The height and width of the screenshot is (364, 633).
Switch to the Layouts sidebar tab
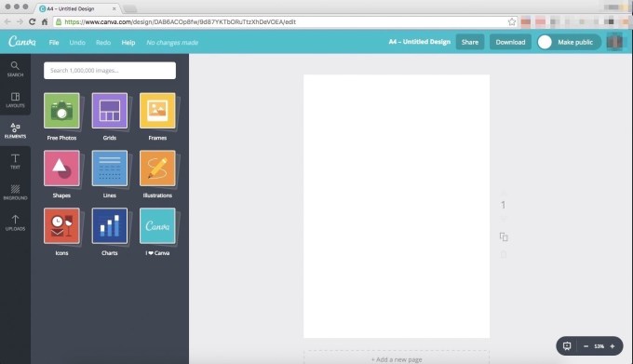point(15,100)
